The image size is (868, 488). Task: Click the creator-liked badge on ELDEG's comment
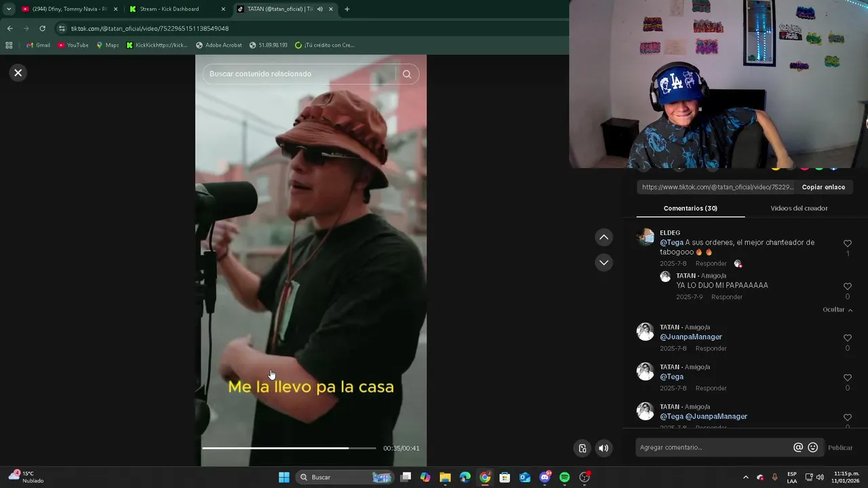pos(738,264)
